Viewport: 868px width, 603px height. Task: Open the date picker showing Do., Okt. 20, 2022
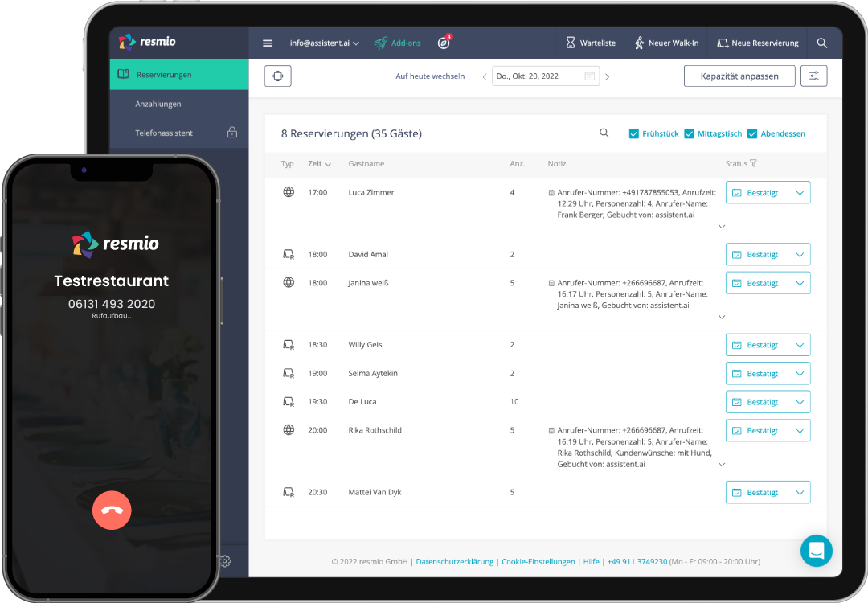(546, 76)
